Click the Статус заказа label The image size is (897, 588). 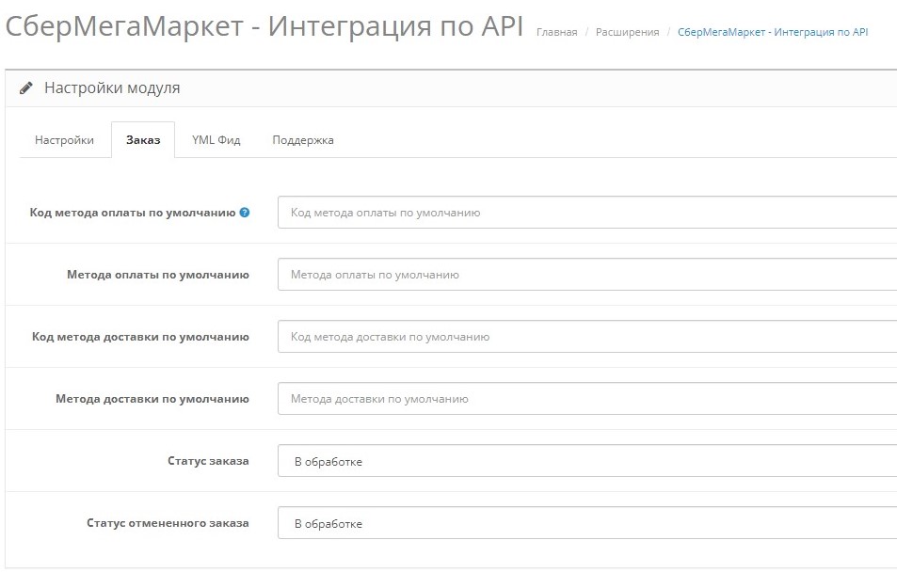click(x=208, y=461)
